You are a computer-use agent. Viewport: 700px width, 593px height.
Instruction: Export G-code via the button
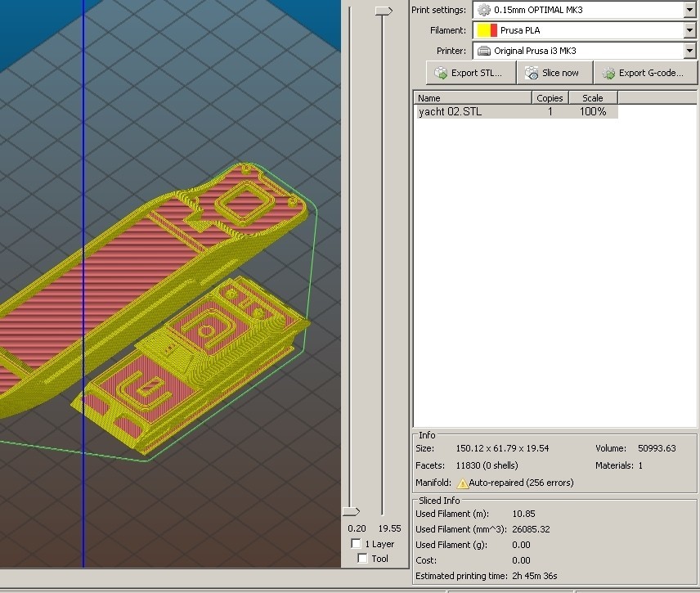(x=645, y=73)
